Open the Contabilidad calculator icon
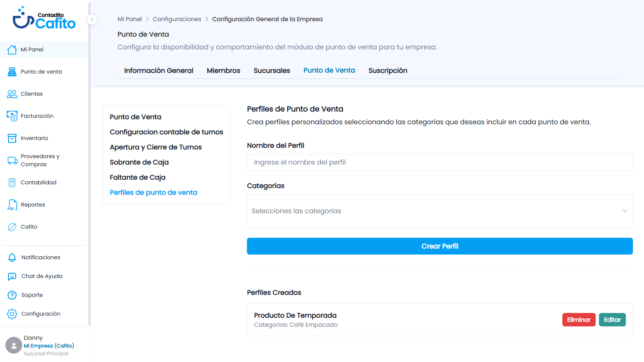The width and height of the screenshot is (644, 362). point(12,183)
